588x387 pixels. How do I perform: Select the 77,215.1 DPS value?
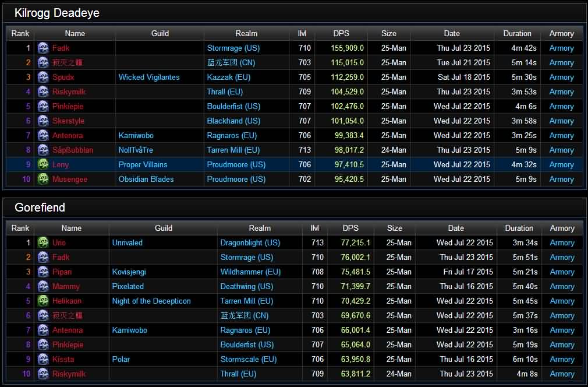355,242
